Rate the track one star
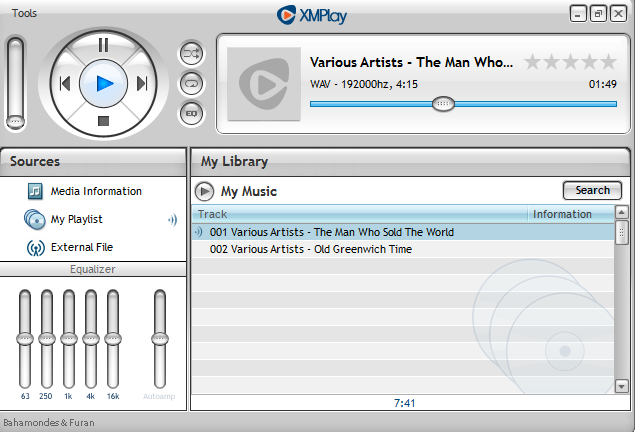 click(x=533, y=62)
